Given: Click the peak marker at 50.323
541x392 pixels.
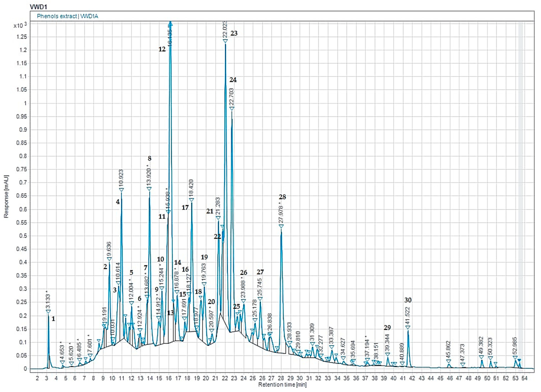Looking at the screenshot, I should tap(490, 358).
